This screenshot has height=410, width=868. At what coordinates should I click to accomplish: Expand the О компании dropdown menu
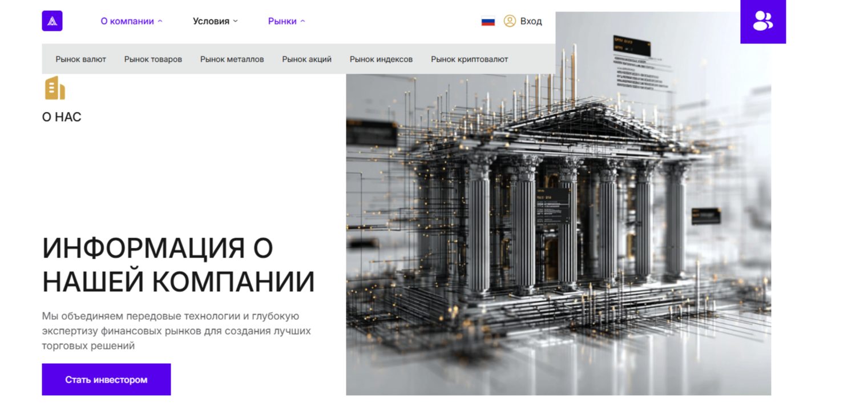tap(131, 21)
